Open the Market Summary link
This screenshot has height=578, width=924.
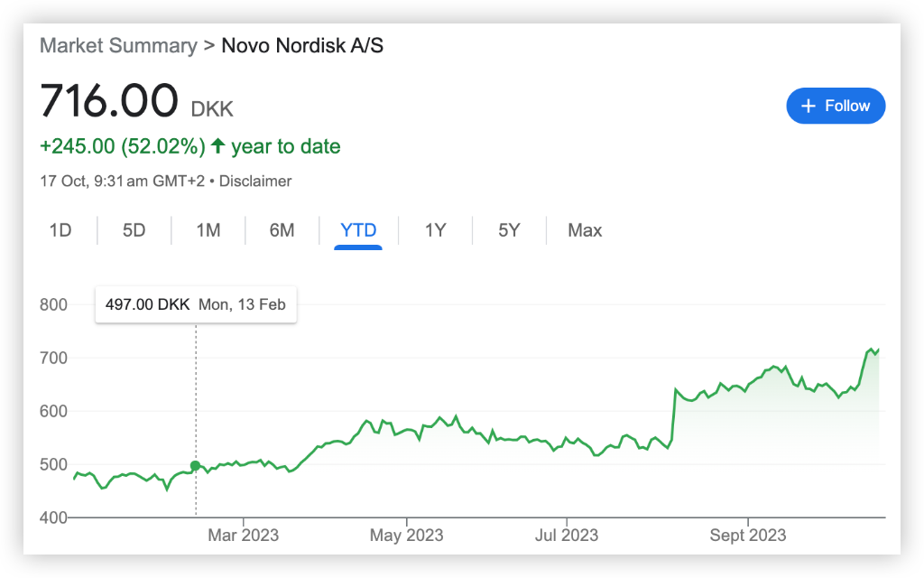coord(118,45)
